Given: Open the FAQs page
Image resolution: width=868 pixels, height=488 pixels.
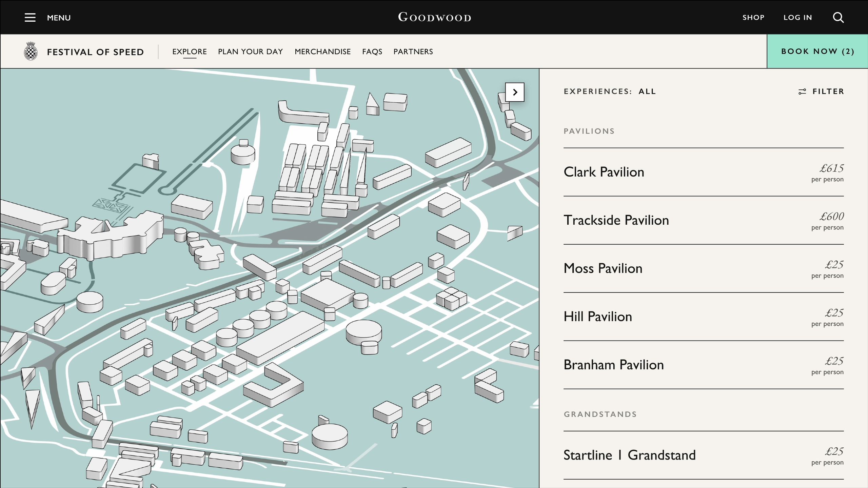Looking at the screenshot, I should click(372, 52).
